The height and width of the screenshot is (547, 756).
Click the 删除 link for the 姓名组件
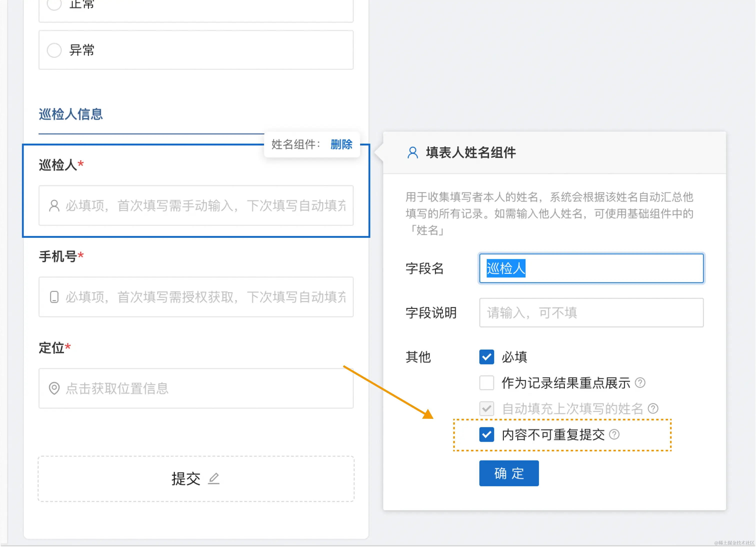click(341, 145)
